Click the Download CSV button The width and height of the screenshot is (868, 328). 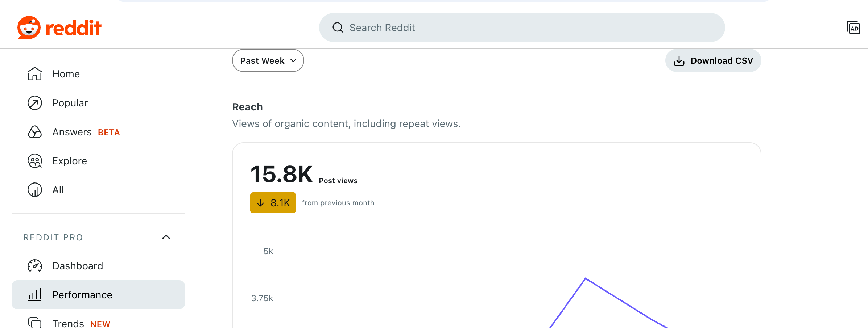coord(713,60)
